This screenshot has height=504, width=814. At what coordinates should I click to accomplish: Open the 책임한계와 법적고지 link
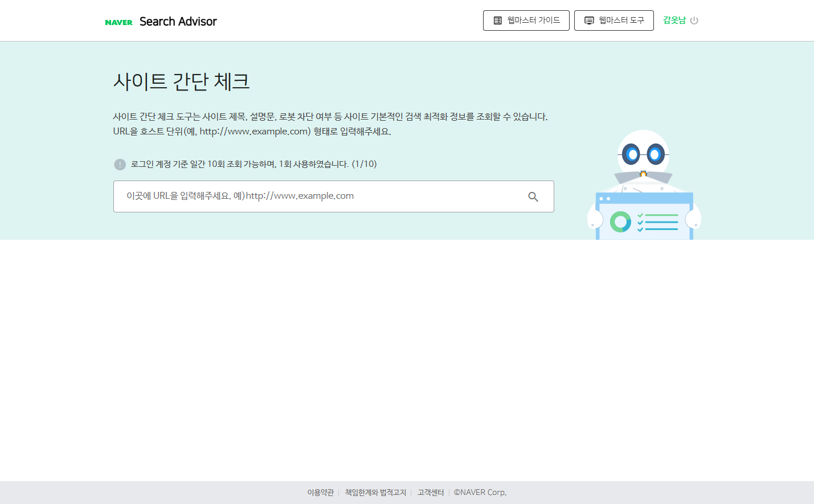[x=376, y=493]
